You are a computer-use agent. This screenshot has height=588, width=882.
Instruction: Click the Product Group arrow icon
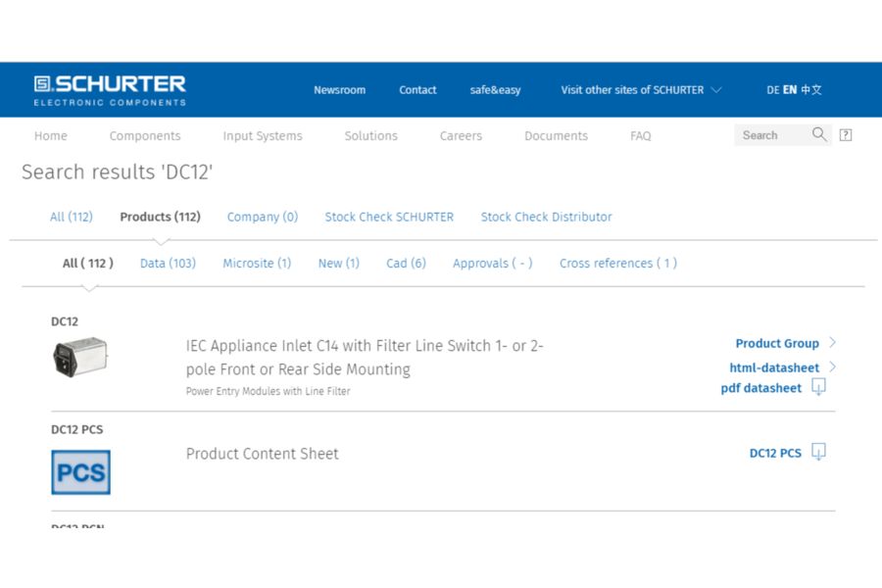[x=832, y=343]
